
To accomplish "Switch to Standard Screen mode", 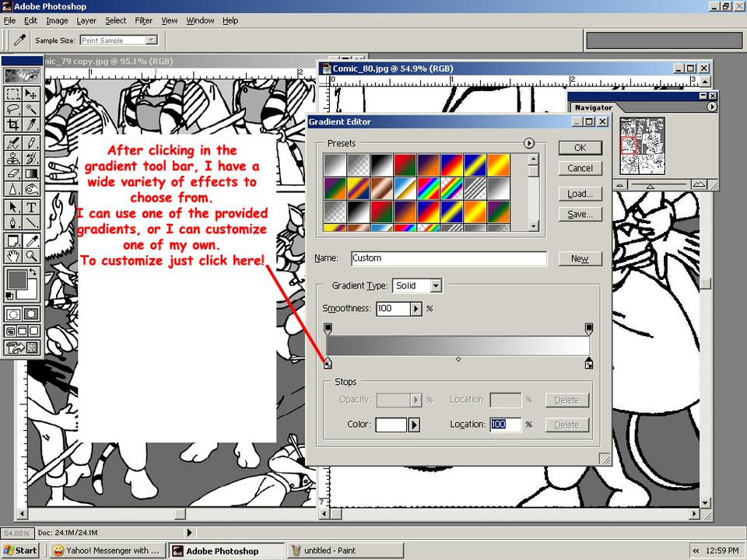I will click(10, 331).
